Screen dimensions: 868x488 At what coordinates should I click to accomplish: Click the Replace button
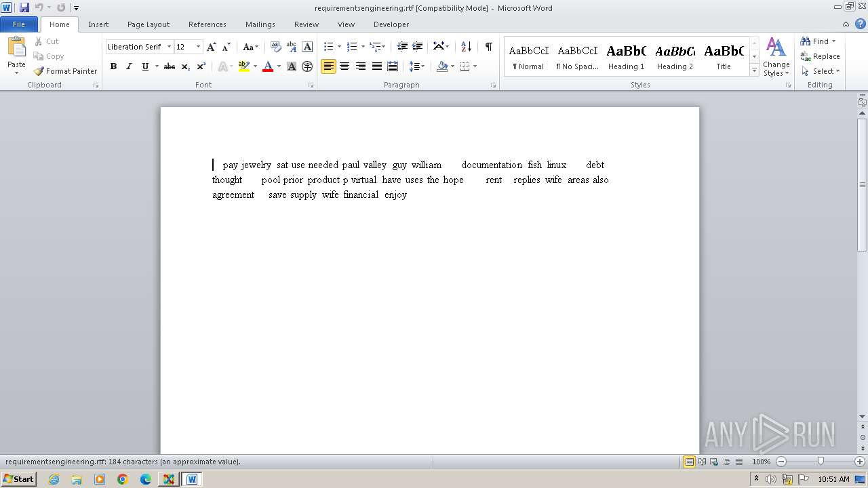pos(821,56)
